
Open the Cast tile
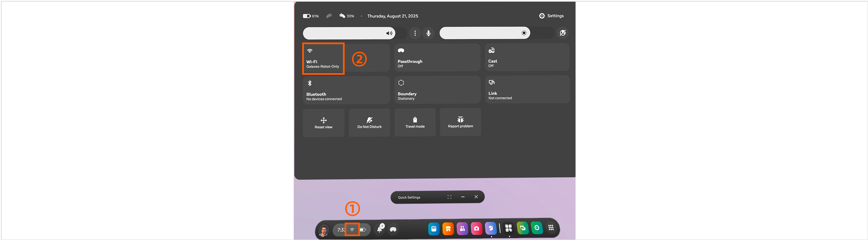click(x=527, y=57)
